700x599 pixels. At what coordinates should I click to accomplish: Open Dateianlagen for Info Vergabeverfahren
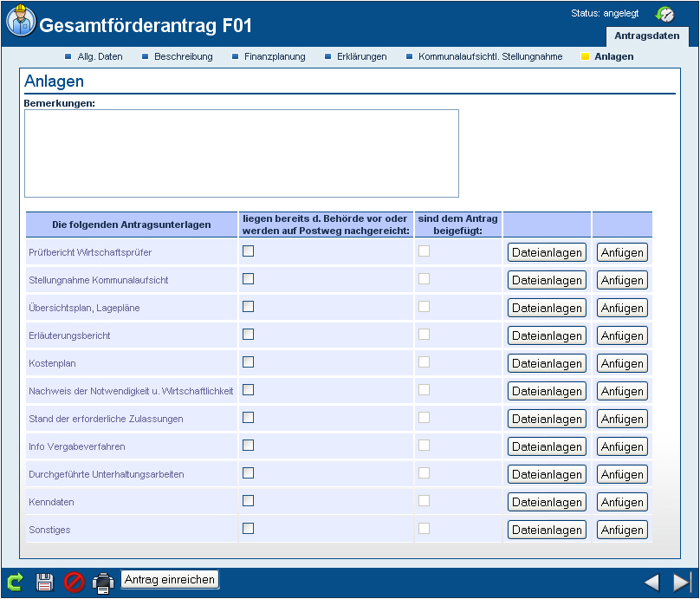tap(547, 446)
